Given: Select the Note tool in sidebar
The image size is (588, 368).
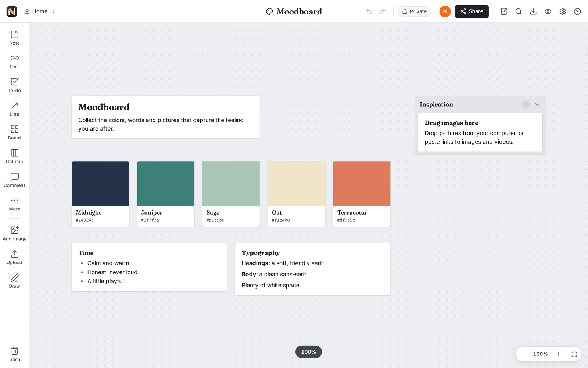Looking at the screenshot, I should pyautogui.click(x=15, y=38).
